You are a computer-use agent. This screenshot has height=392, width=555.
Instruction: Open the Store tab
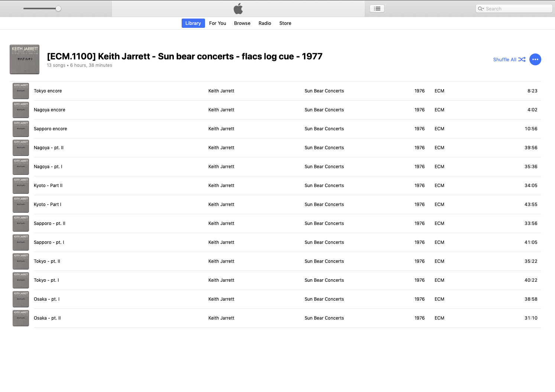click(x=285, y=23)
